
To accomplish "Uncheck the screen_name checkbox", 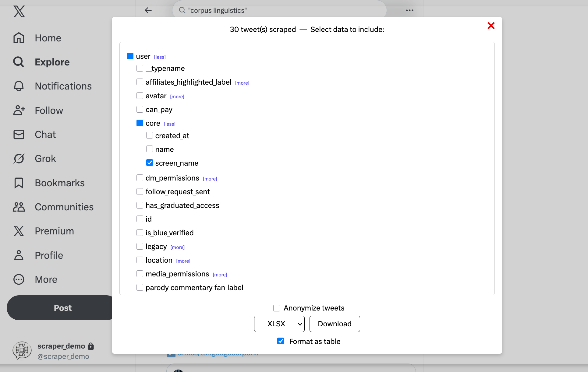I will tap(150, 163).
